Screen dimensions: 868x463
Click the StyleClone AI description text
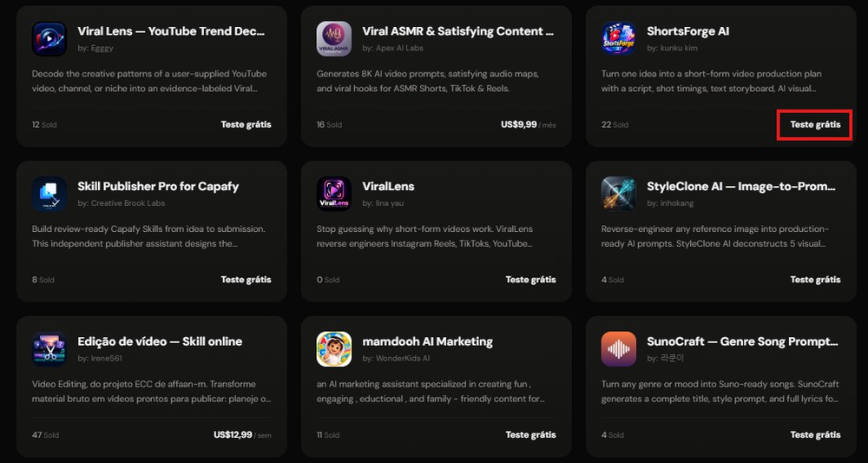pos(721,236)
